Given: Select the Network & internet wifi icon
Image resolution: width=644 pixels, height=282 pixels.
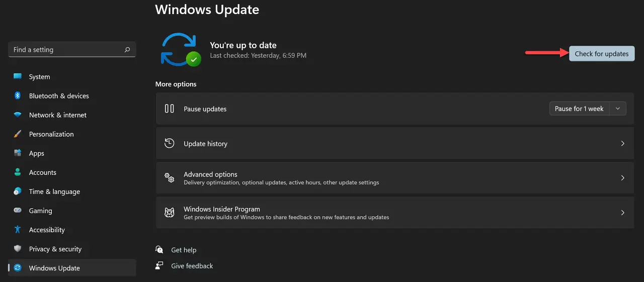Looking at the screenshot, I should 18,115.
